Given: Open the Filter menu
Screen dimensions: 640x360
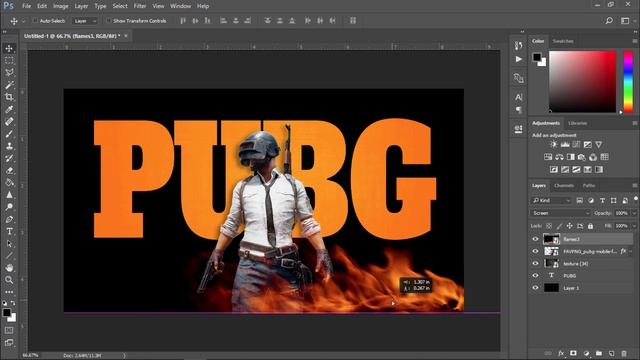Looking at the screenshot, I should pyautogui.click(x=140, y=6).
